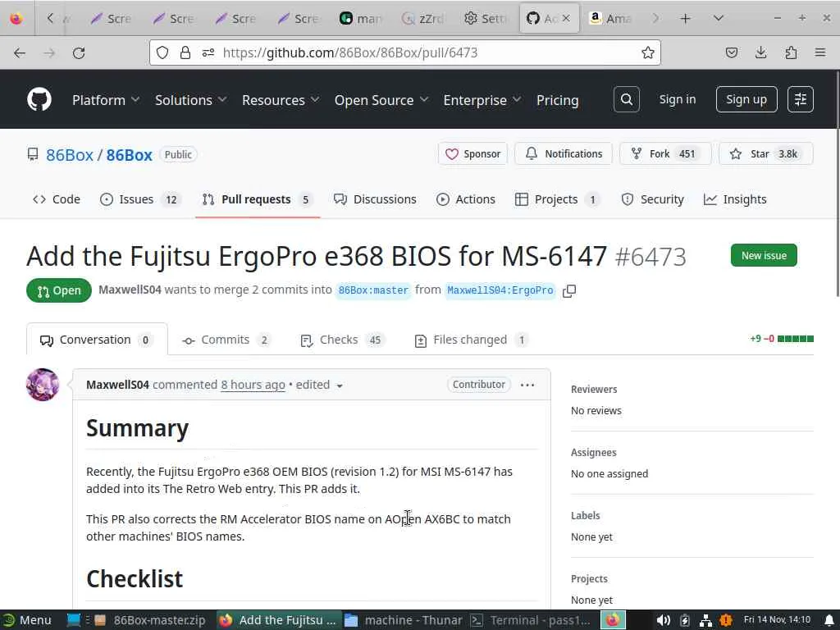Click the Sign up button

click(746, 99)
